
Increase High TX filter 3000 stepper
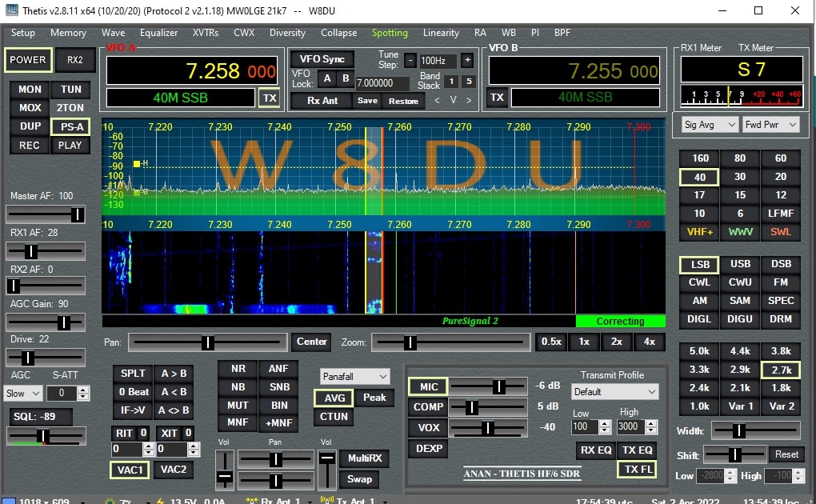(651, 424)
